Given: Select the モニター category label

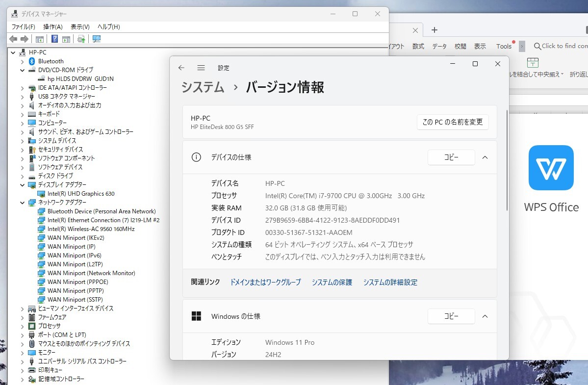Looking at the screenshot, I should pyautogui.click(x=47, y=353).
